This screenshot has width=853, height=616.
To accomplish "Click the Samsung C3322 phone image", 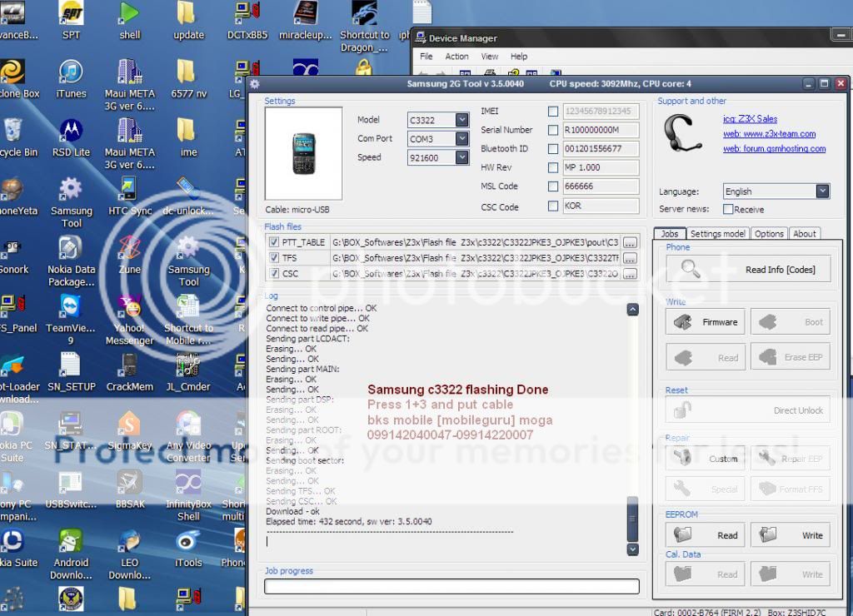I will (303, 154).
